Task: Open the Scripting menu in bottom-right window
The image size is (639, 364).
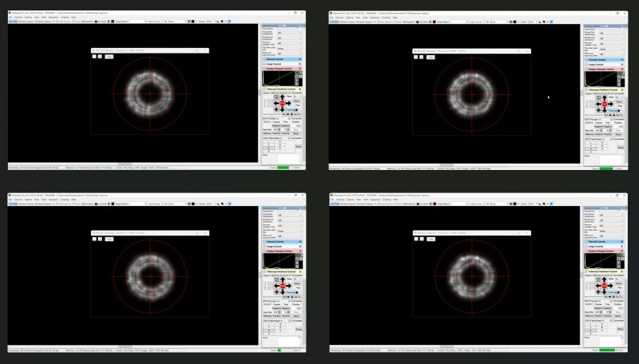Action: (387, 200)
